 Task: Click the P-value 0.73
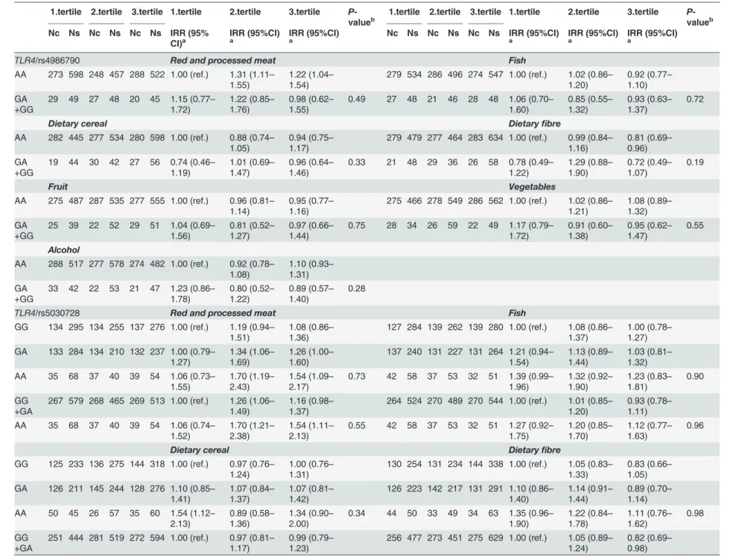357,376
